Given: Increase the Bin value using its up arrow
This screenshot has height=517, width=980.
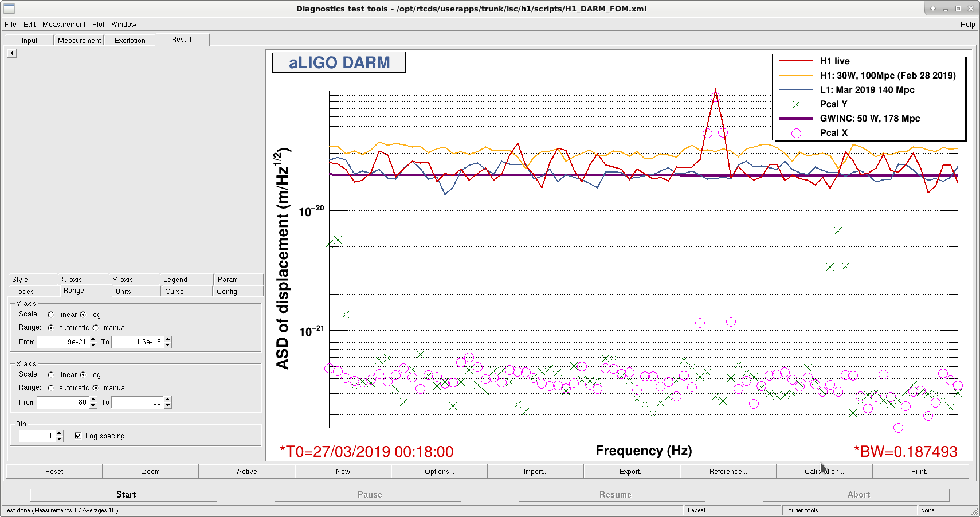Looking at the screenshot, I should pyautogui.click(x=60, y=433).
